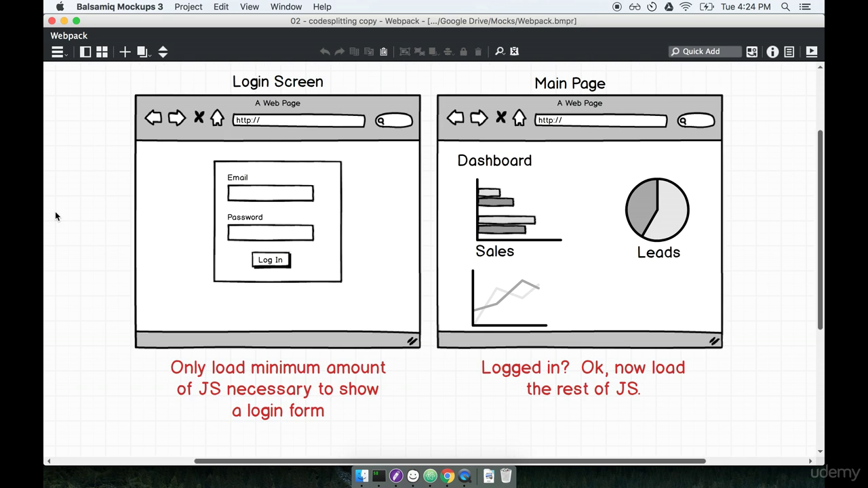Image resolution: width=868 pixels, height=488 pixels.
Task: Open the duplicate mockup dropdown
Action: pyautogui.click(x=144, y=52)
